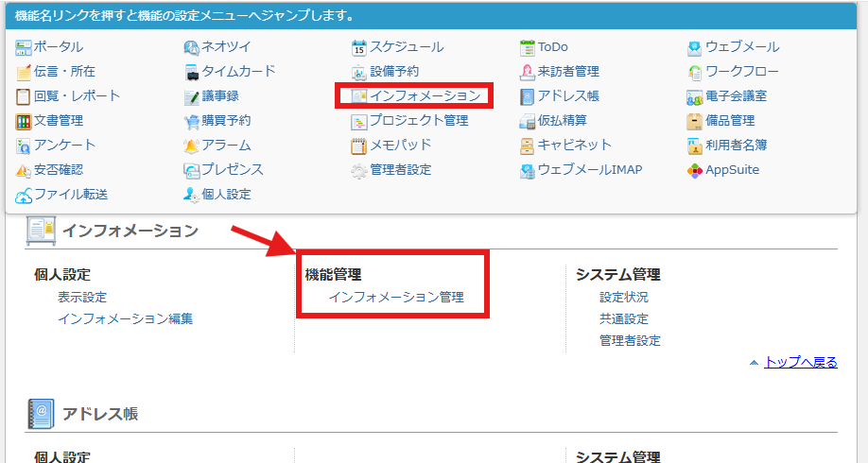Jump to キャビネット settings via text link

(575, 145)
